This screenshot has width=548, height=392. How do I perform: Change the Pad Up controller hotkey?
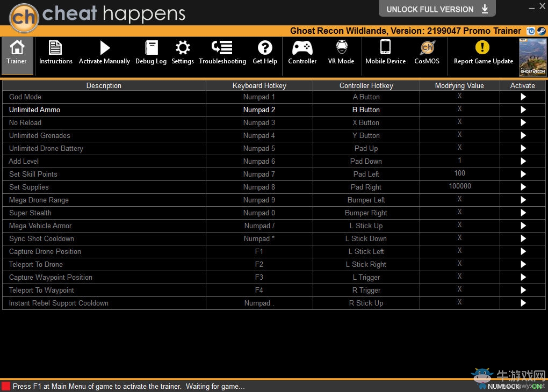[366, 149]
